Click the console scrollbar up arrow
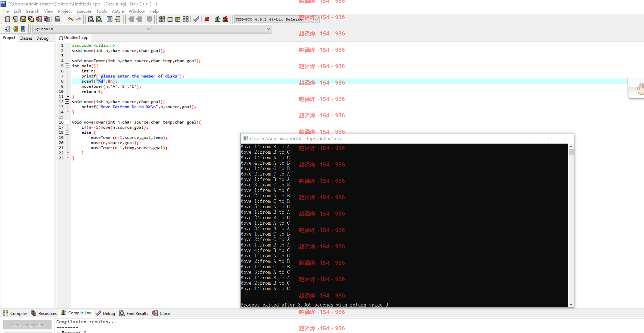 (571, 147)
